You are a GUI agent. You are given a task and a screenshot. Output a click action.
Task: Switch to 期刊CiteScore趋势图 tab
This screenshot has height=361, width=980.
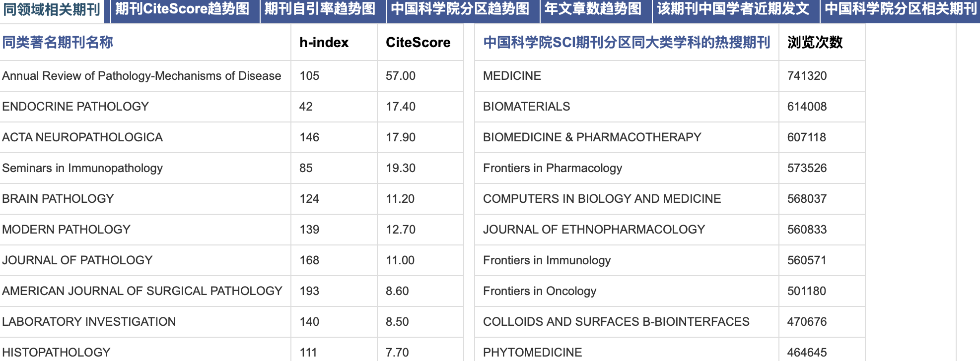182,9
